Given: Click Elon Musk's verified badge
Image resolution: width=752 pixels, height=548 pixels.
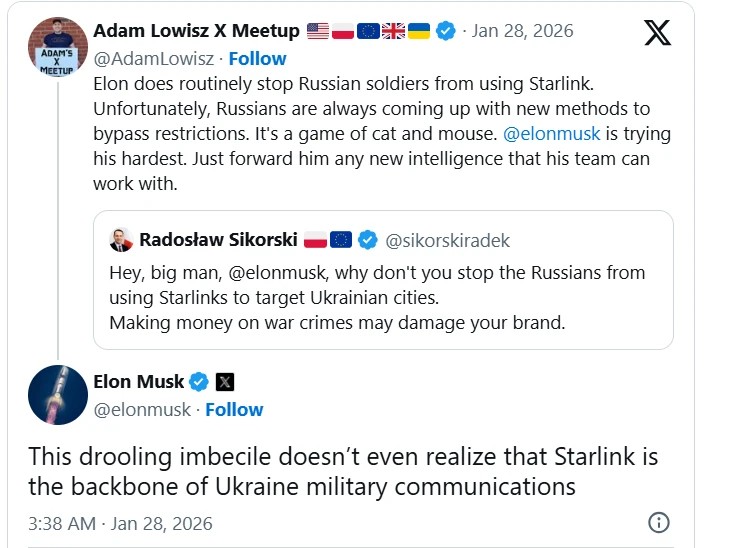Looking at the screenshot, I should (199, 381).
